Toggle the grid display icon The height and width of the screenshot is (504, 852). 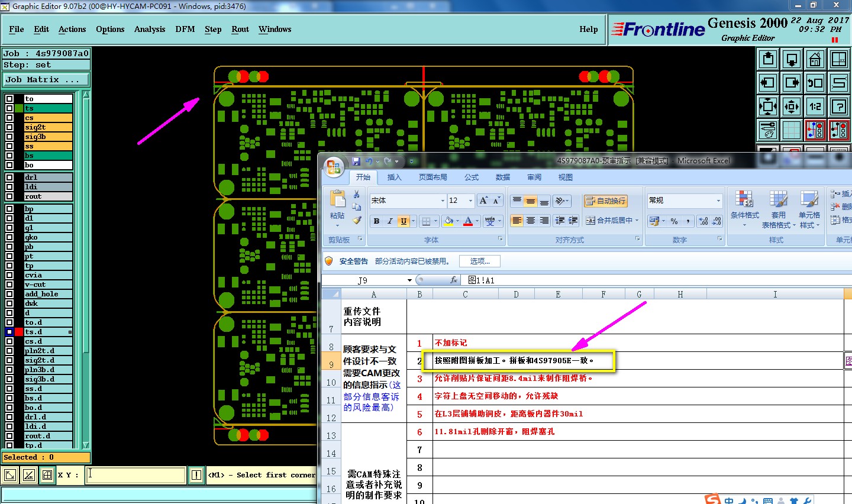(792, 130)
